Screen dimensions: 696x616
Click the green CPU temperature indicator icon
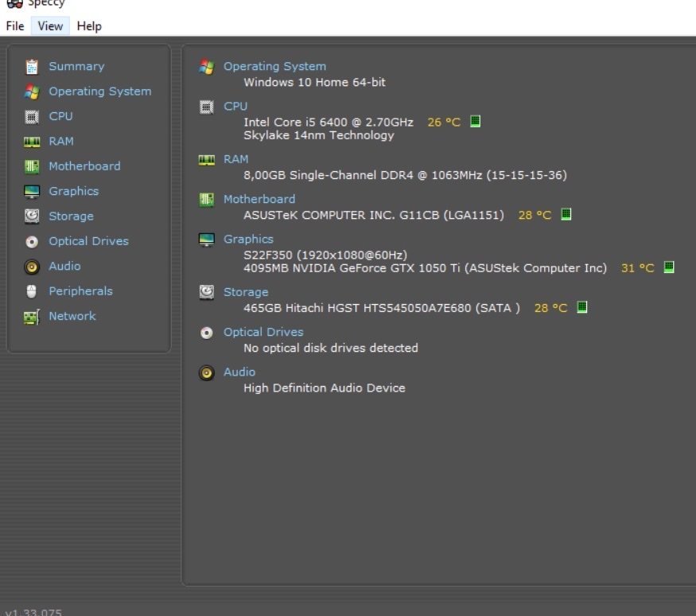point(475,122)
